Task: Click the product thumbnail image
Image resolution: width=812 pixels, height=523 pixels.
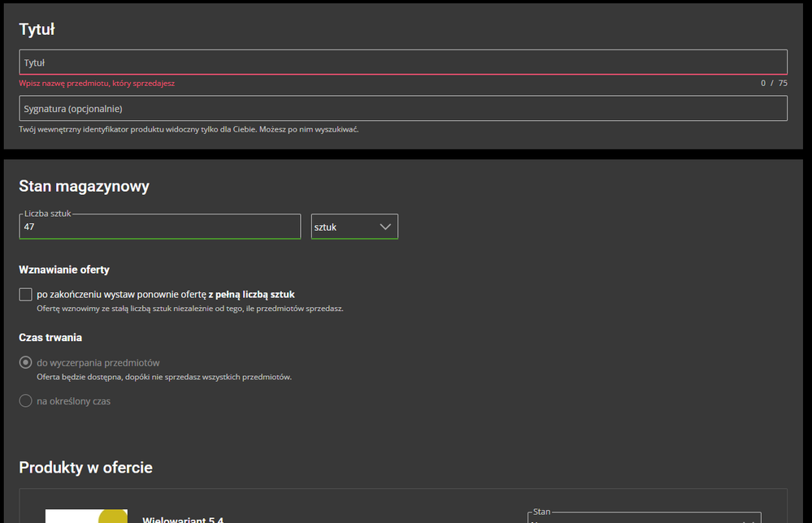Action: click(x=86, y=517)
